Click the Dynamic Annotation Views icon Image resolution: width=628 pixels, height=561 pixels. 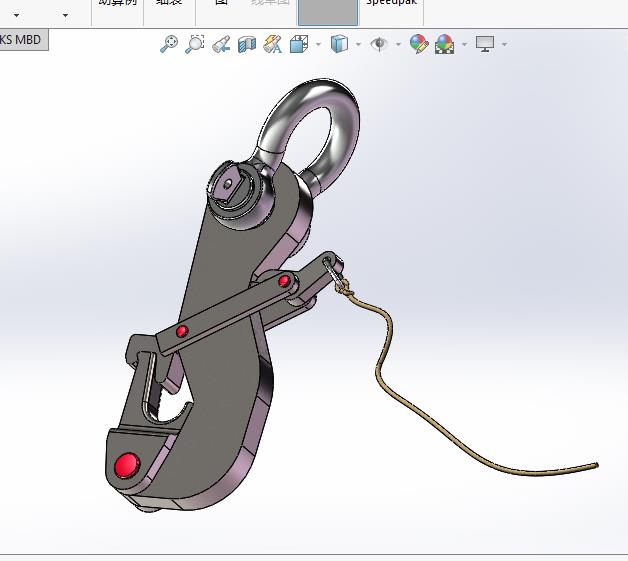273,44
